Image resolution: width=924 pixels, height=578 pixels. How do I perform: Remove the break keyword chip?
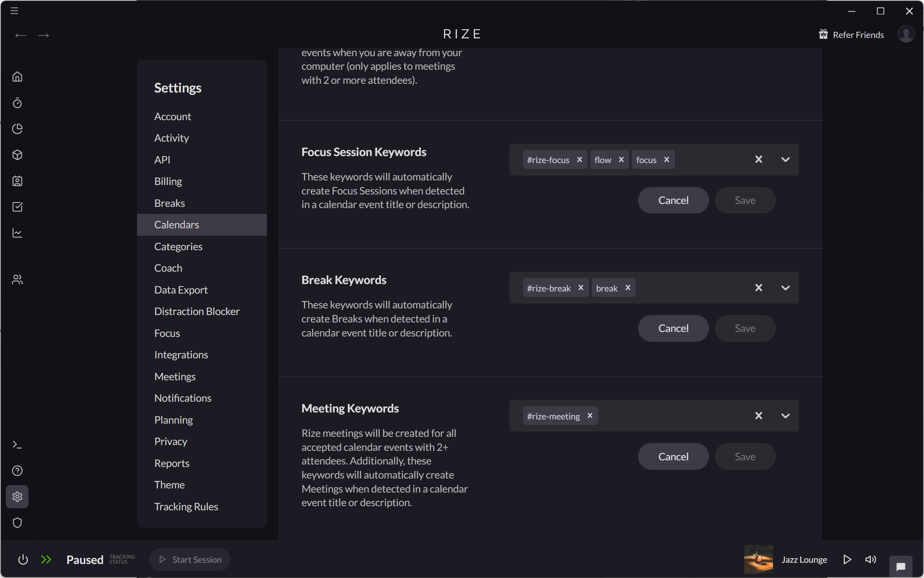click(x=628, y=288)
